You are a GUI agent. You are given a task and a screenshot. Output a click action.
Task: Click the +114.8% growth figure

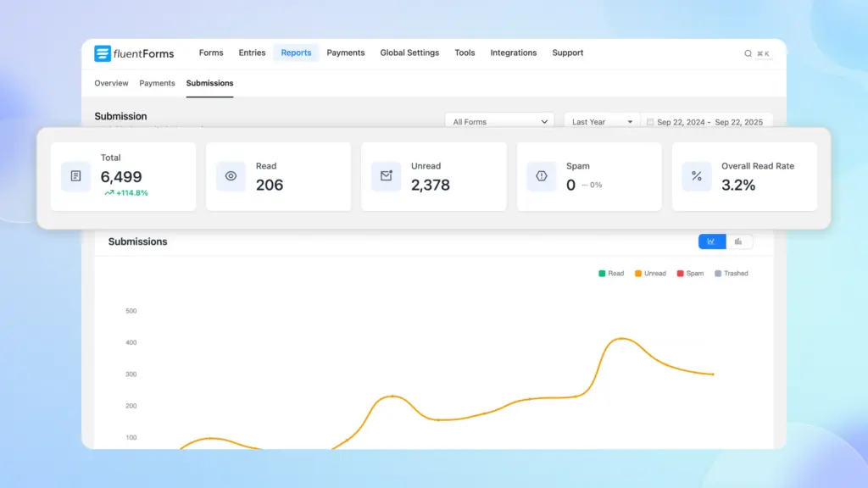[x=131, y=192]
